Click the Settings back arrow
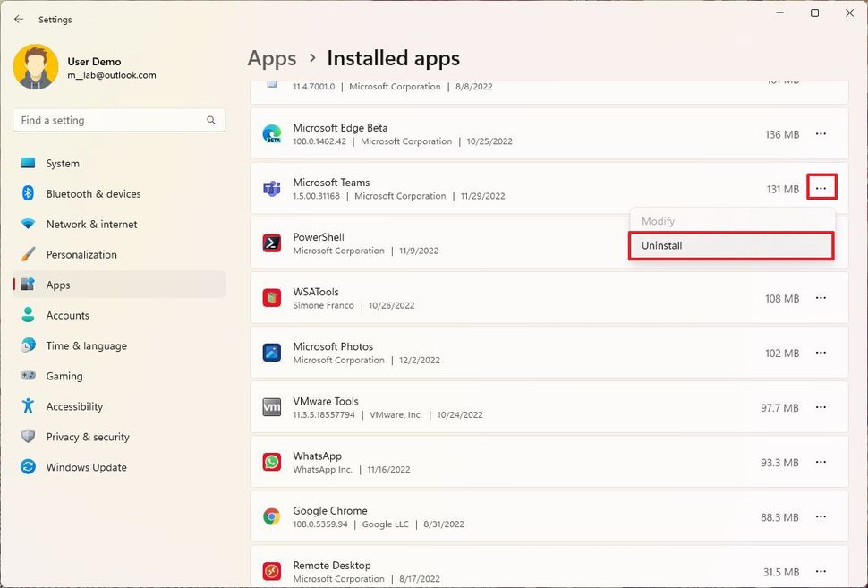 (x=19, y=19)
